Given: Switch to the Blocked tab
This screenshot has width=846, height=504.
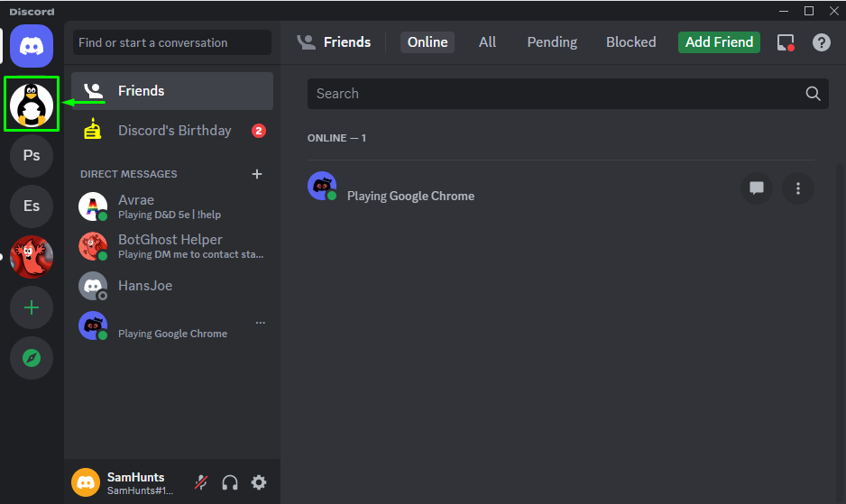Looking at the screenshot, I should pyautogui.click(x=630, y=42).
